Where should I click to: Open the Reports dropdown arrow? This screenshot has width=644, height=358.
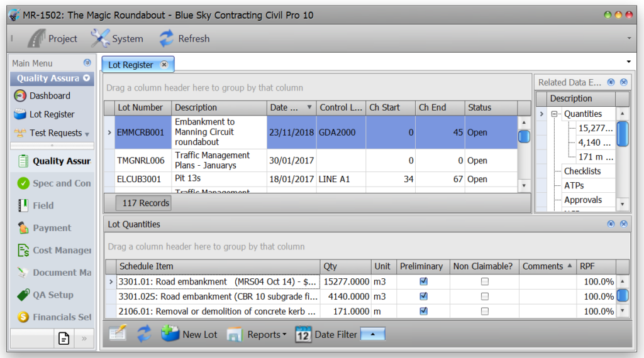tap(284, 335)
